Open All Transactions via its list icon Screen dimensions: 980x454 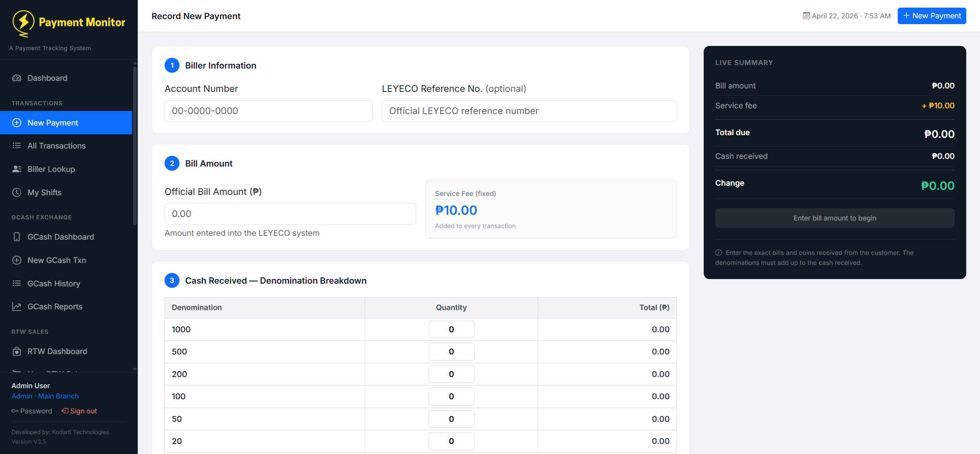[17, 145]
